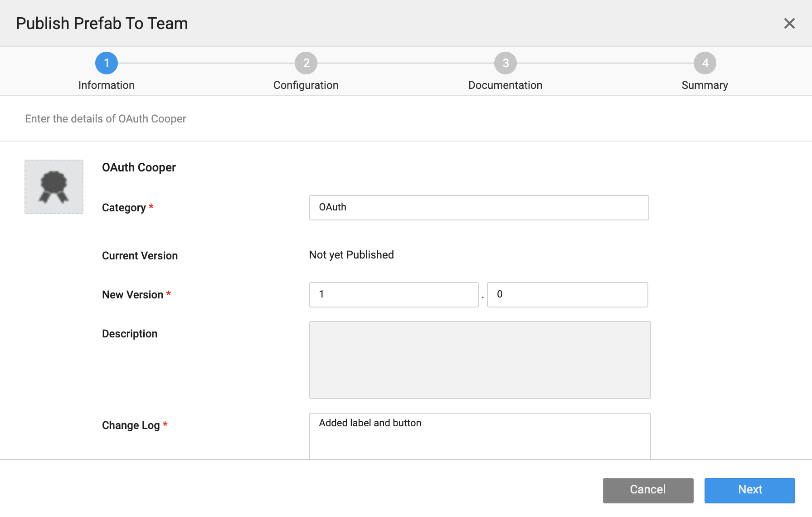Switch to the Summary step label

click(x=705, y=85)
